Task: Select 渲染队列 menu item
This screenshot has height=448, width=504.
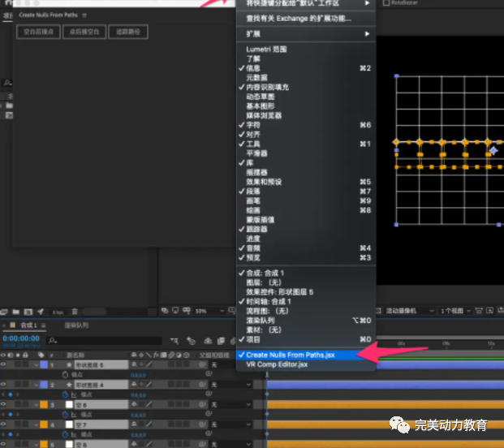Action: tap(306, 321)
